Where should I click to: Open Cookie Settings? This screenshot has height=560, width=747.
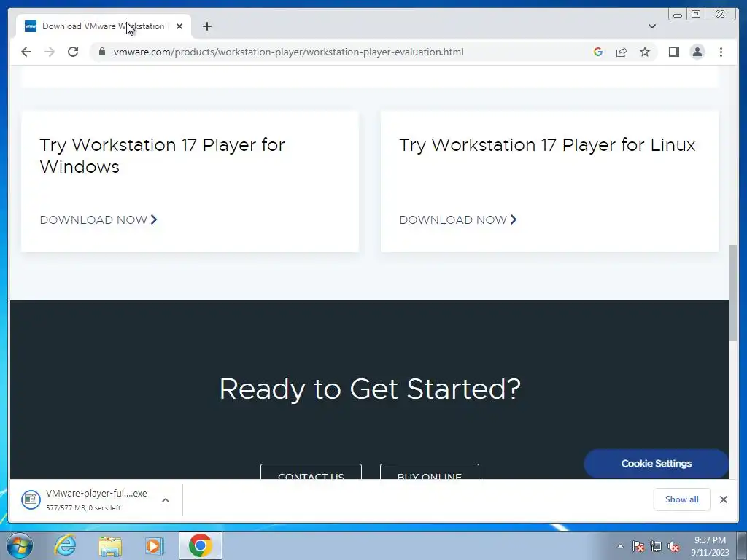pos(656,463)
